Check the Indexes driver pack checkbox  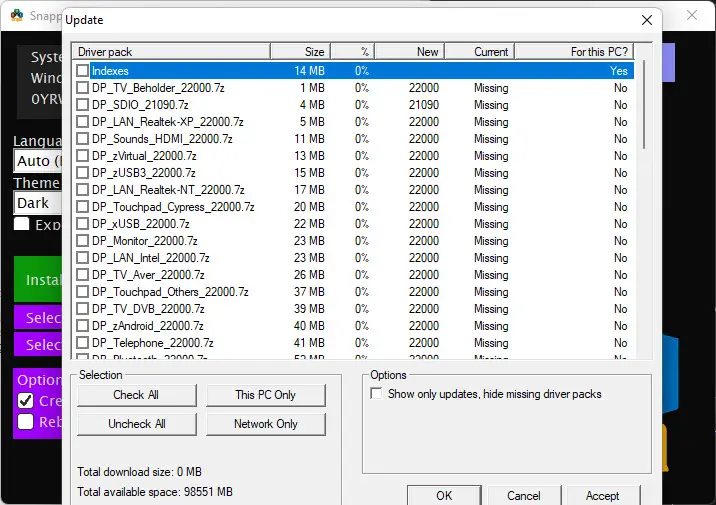click(83, 71)
